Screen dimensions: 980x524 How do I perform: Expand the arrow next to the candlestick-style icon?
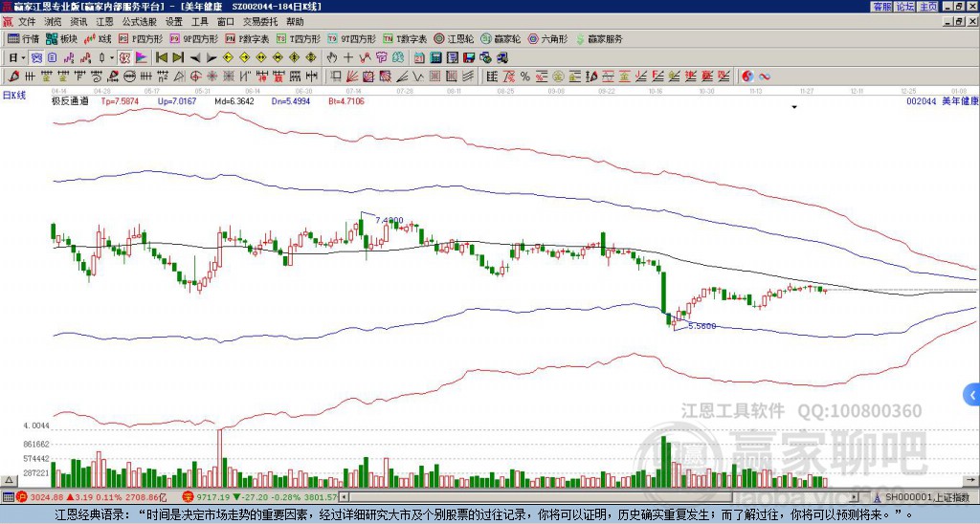(x=112, y=58)
